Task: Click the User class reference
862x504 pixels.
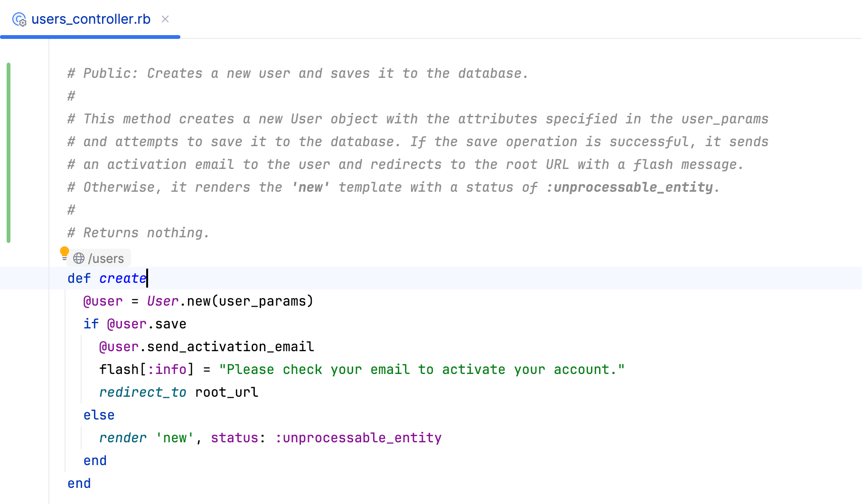Action: [162, 301]
